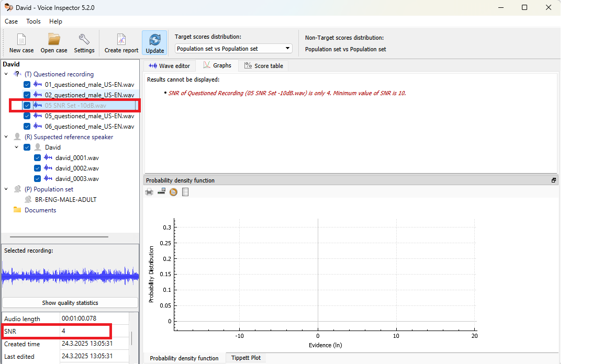The height and width of the screenshot is (364, 603).
Task: Uncheck the david_0003.wav checkbox
Action: click(x=37, y=178)
